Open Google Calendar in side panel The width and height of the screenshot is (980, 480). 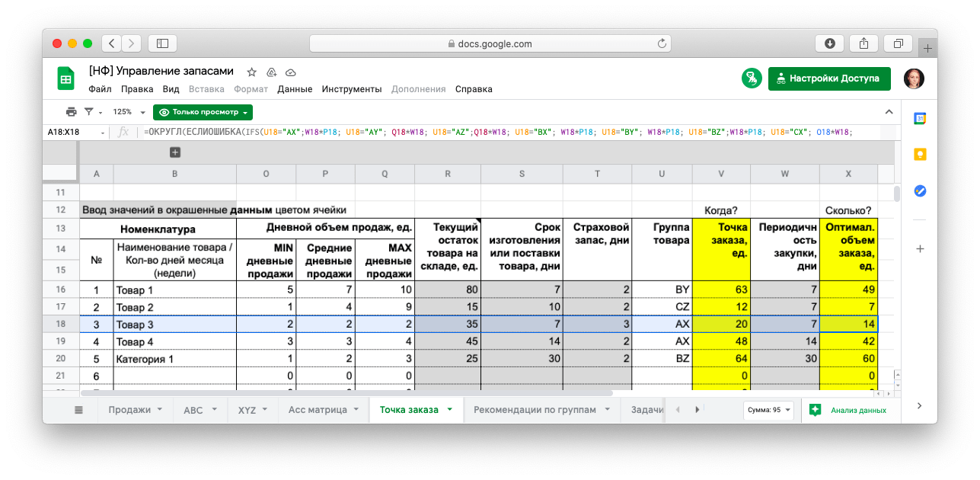[920, 118]
